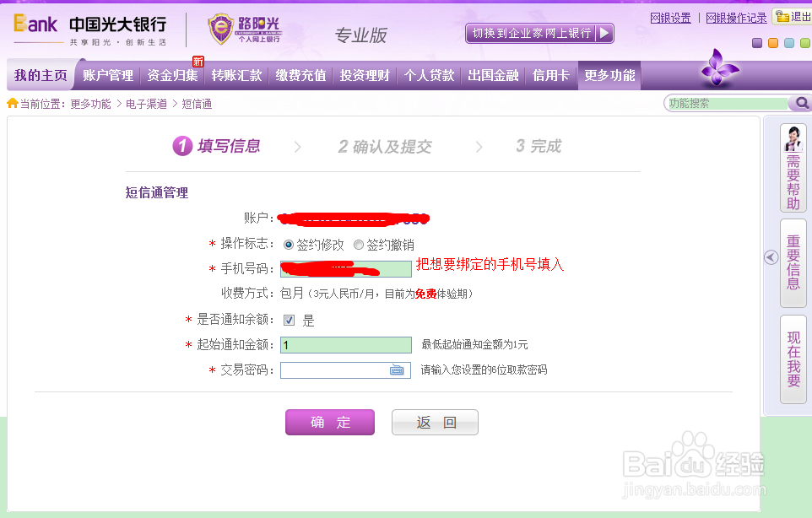Screen dimensions: 812x518
Task: Open the 信用卡 tab
Action: tap(549, 76)
